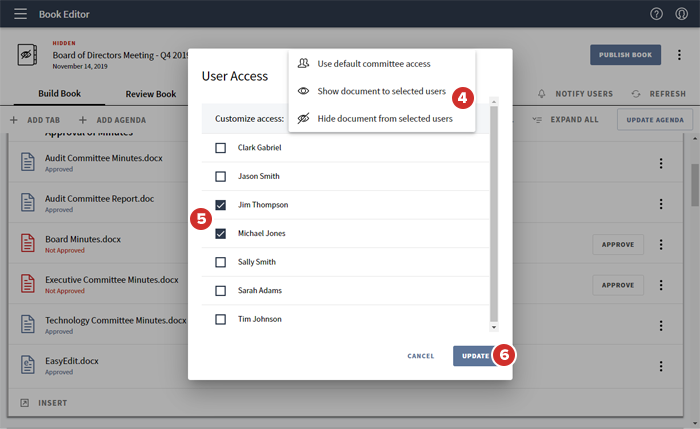Click Cancel in the User Access dialog
This screenshot has width=700, height=429.
(x=420, y=356)
